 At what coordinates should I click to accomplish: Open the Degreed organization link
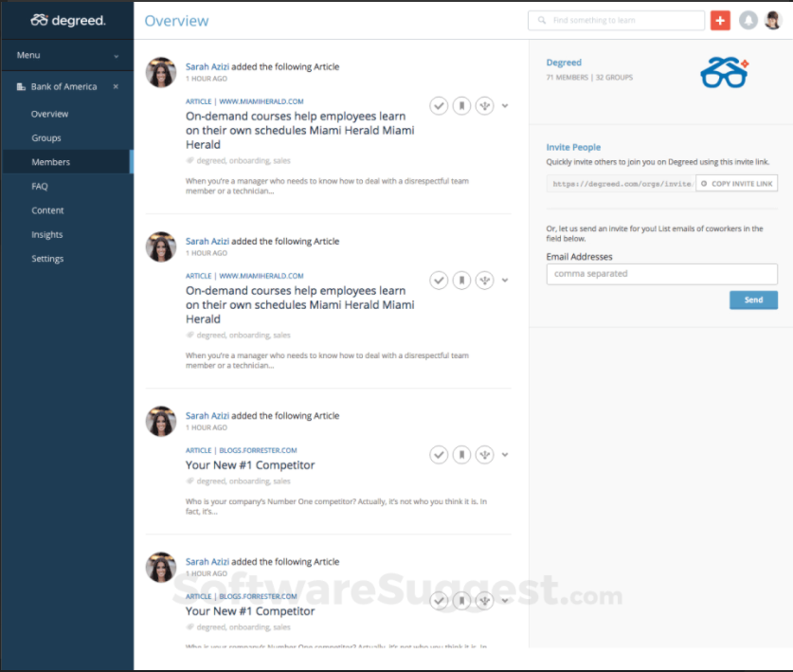point(564,63)
